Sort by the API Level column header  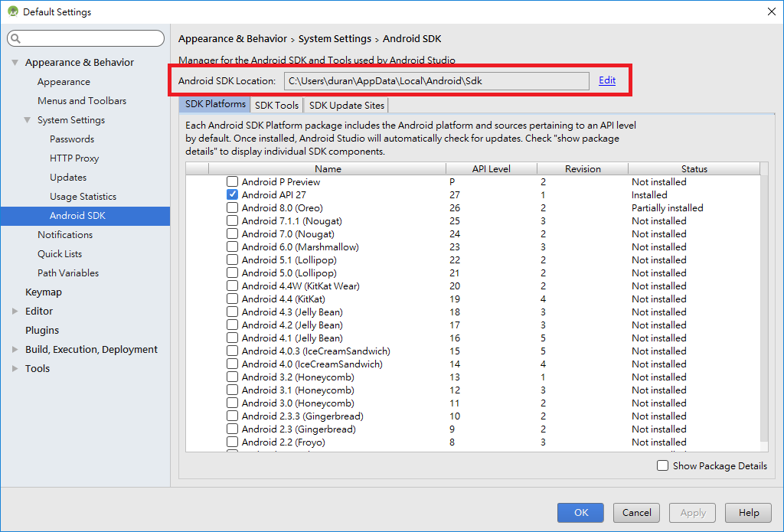pyautogui.click(x=491, y=168)
